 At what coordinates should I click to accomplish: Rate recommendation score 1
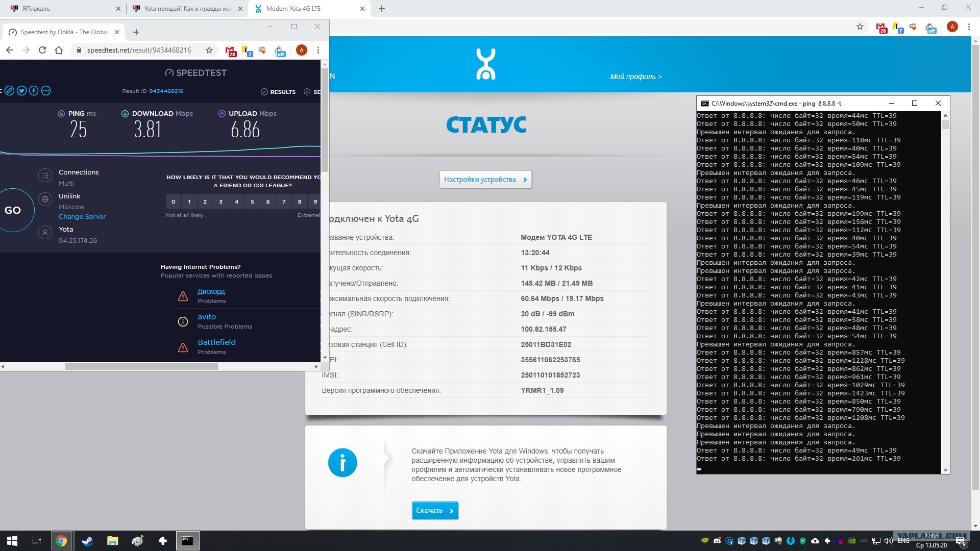point(189,202)
